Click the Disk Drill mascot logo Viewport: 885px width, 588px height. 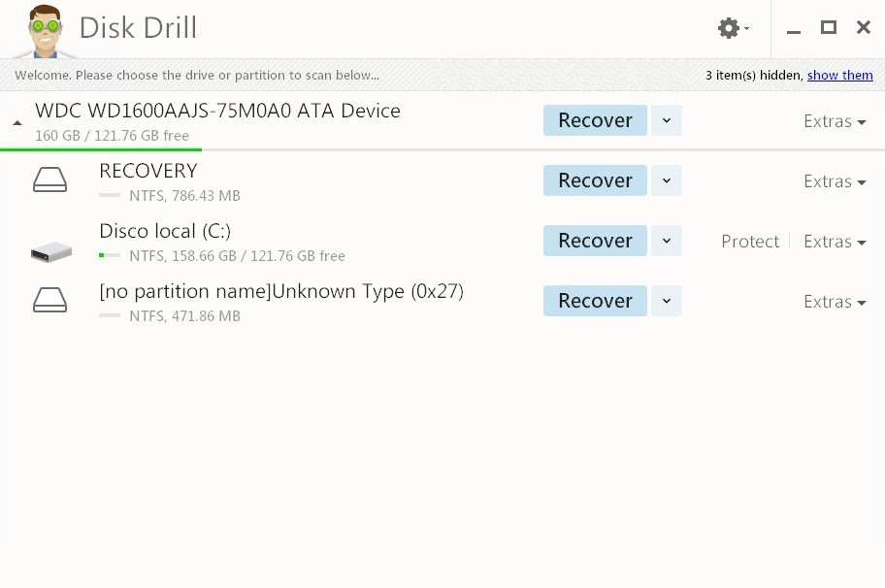45,30
